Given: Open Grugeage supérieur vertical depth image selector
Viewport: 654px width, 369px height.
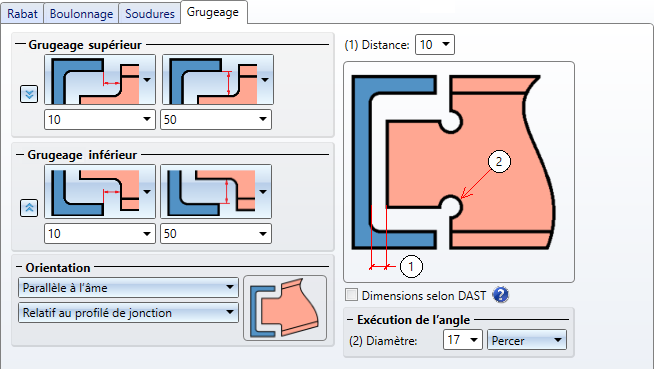Looking at the screenshot, I should (x=218, y=79).
